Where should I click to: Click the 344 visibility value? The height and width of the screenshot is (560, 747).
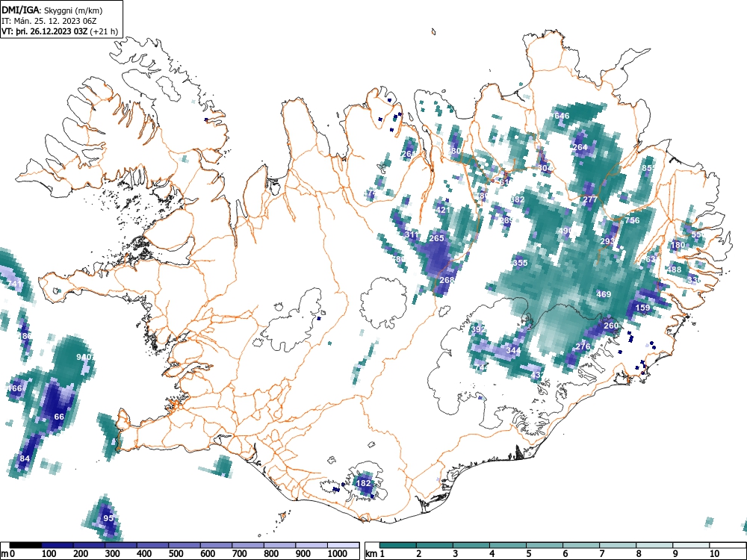pos(513,350)
